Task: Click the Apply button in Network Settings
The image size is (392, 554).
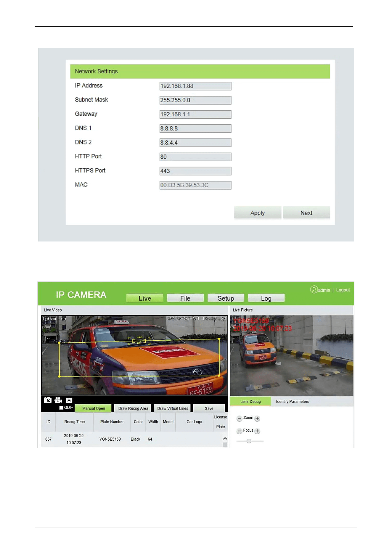Action: tap(258, 213)
